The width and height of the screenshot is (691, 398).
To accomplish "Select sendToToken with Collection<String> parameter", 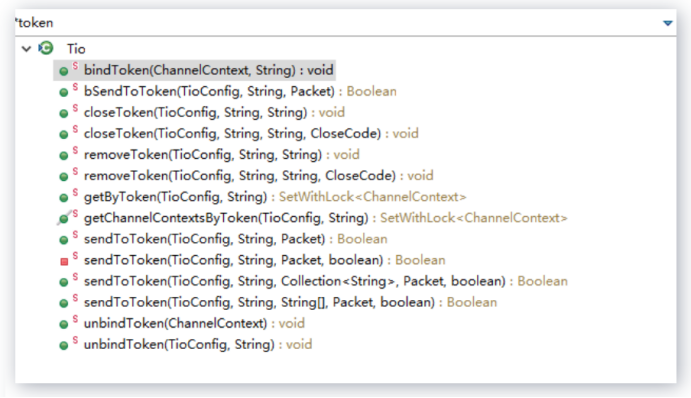I will pyautogui.click(x=326, y=281).
